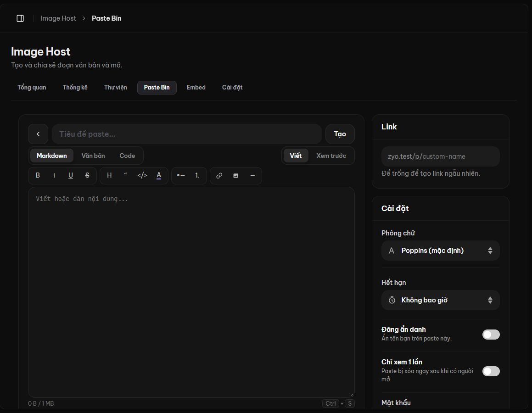Insert a bulleted list
The image size is (532, 413).
coord(181,175)
